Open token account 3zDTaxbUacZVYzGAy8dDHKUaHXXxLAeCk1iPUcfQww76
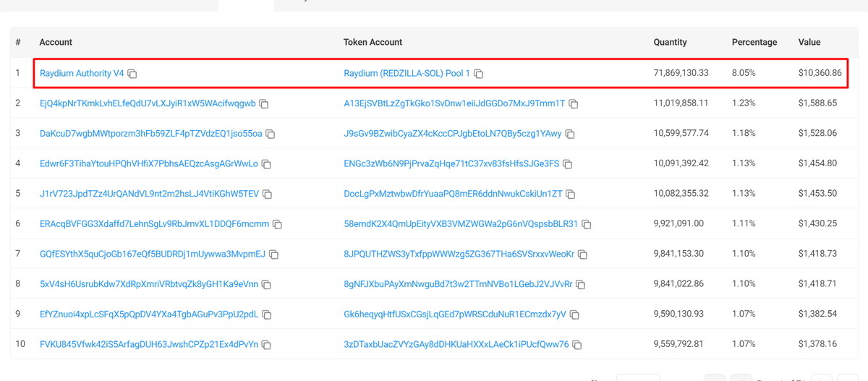The width and height of the screenshot is (868, 381). (x=456, y=344)
